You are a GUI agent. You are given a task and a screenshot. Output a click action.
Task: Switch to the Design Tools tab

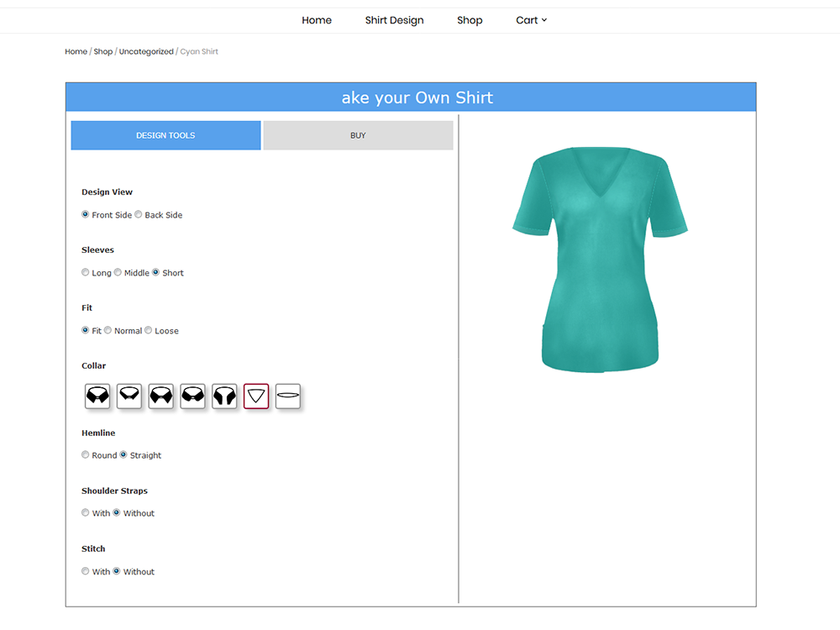(x=165, y=135)
